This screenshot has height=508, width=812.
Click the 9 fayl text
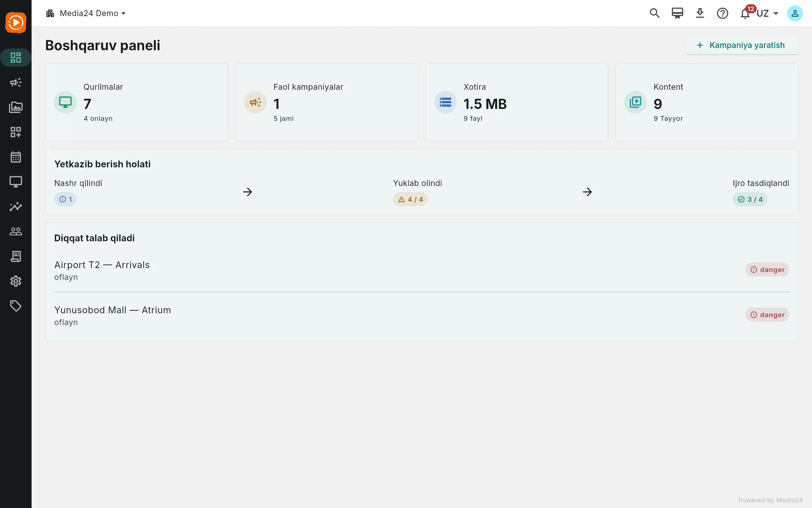[473, 118]
